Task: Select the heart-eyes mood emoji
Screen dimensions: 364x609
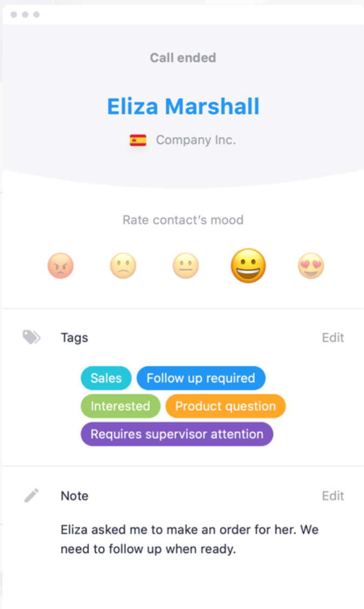Action: (x=311, y=266)
